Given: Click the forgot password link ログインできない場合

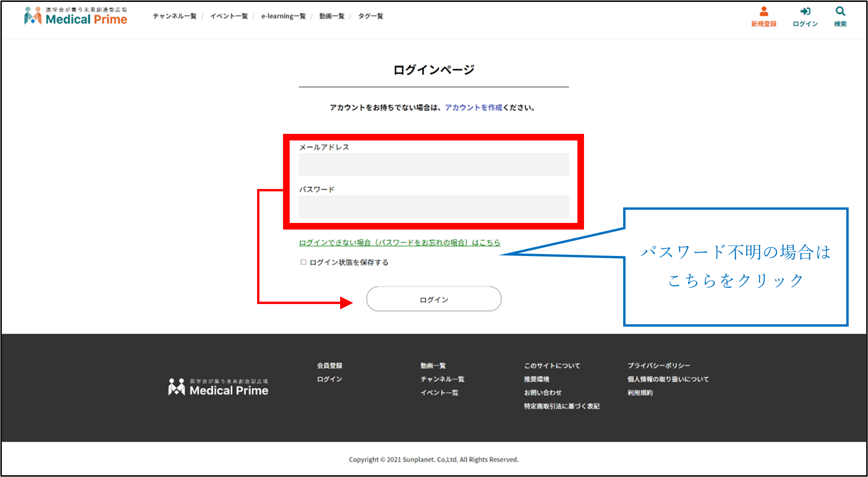Looking at the screenshot, I should tap(400, 242).
